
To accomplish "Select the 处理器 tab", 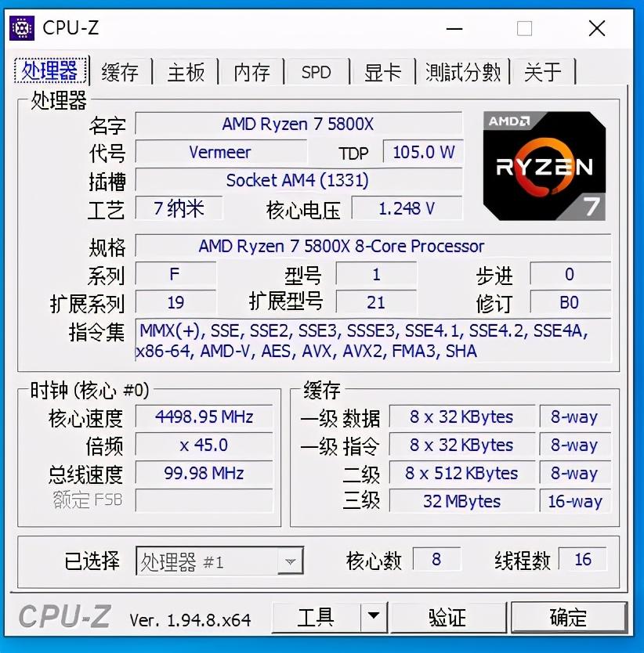I will [50, 70].
